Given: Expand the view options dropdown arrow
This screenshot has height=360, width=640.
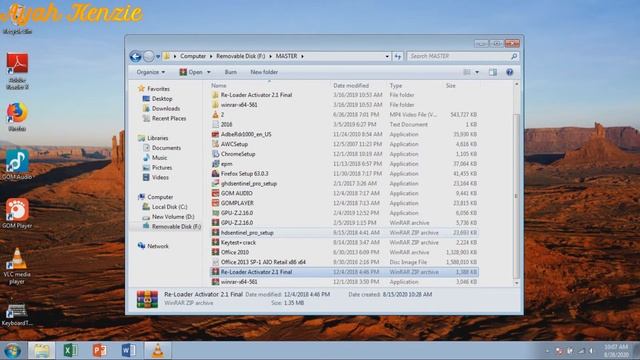Looking at the screenshot, I should point(477,72).
